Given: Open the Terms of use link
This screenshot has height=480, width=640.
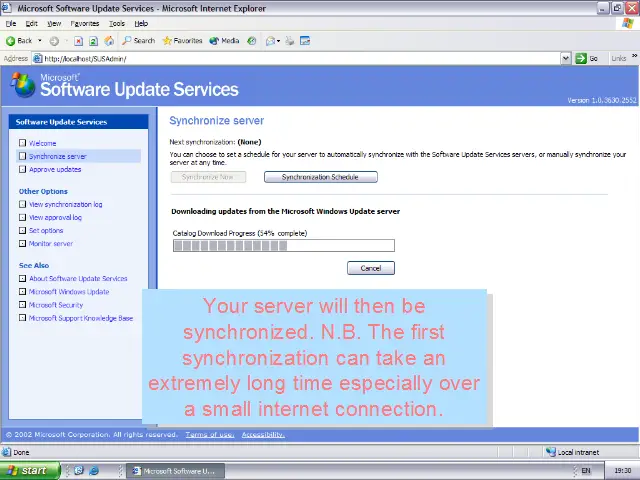Looking at the screenshot, I should coord(210,435).
